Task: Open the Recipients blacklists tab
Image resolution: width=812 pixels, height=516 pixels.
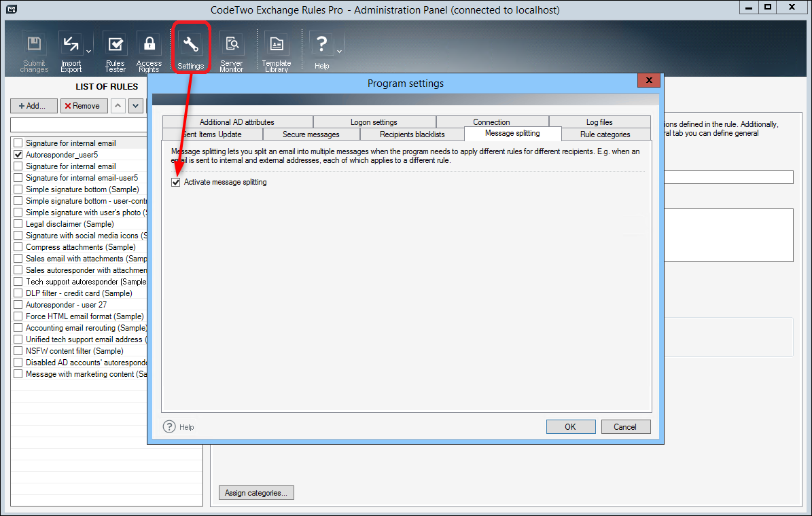Action: [412, 134]
